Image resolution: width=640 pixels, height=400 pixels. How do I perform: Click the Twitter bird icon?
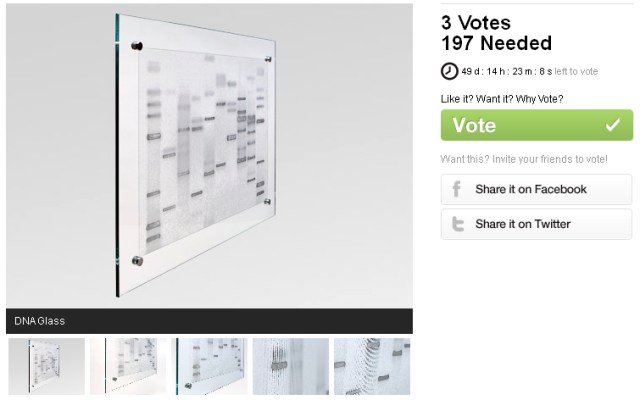(x=457, y=224)
